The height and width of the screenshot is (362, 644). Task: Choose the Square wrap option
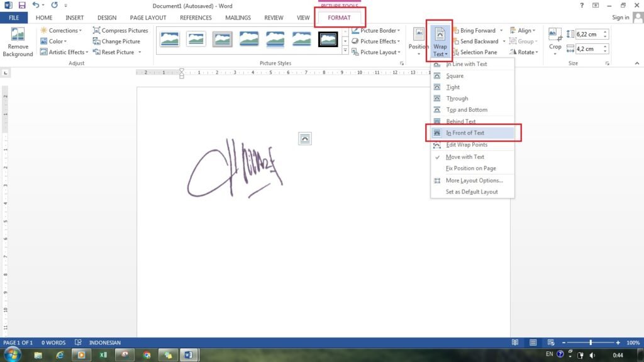tap(455, 76)
